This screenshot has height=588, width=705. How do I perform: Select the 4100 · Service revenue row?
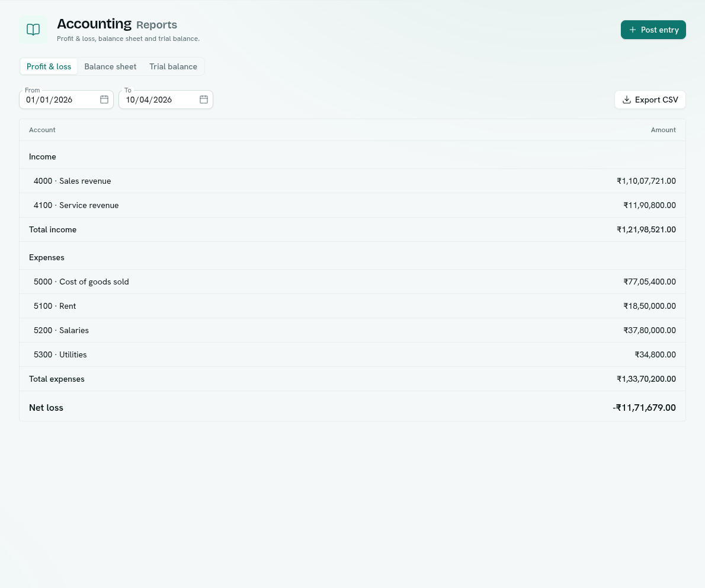pos(352,205)
